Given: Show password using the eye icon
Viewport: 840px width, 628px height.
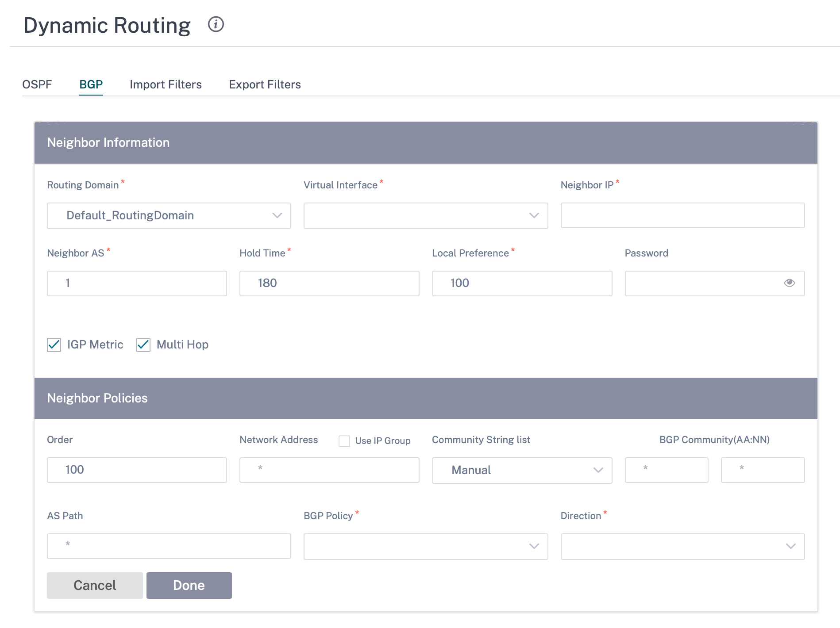Looking at the screenshot, I should 789,283.
